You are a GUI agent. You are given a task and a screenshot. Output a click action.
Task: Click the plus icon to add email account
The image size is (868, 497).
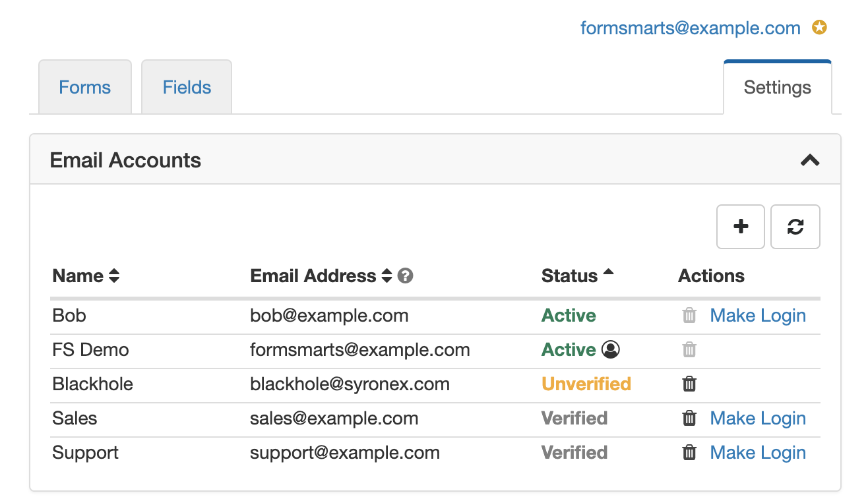click(x=740, y=227)
